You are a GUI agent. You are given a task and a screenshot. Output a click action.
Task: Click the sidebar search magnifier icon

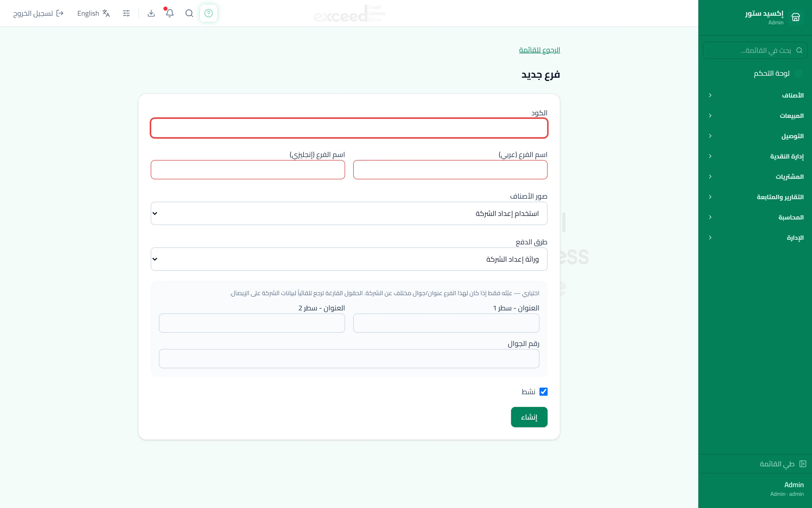point(799,50)
